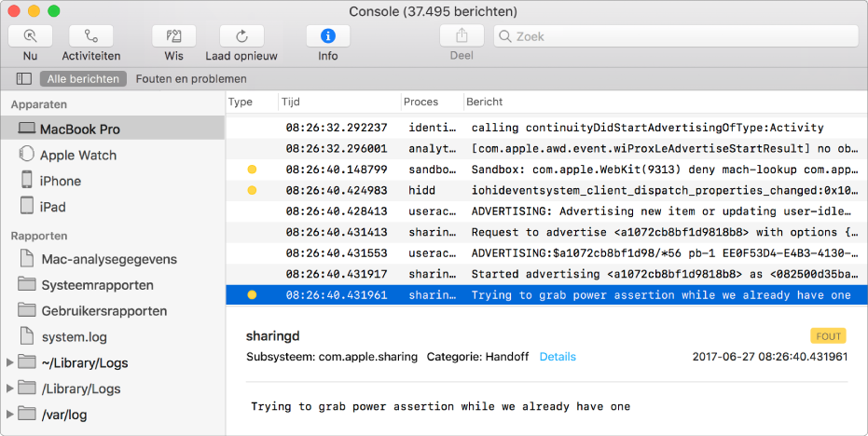The width and height of the screenshot is (868, 436).
Task: Select the Fouten en problemen tab
Action: [x=191, y=78]
